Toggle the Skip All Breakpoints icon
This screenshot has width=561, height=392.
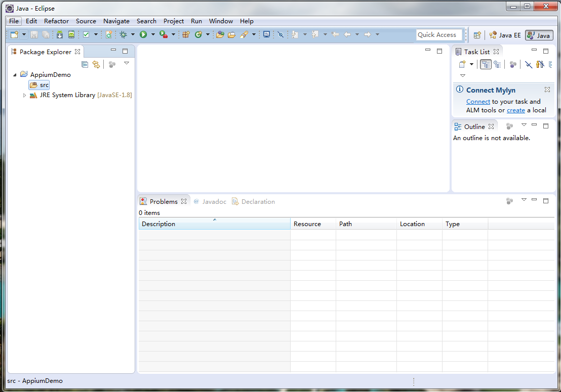coord(281,35)
